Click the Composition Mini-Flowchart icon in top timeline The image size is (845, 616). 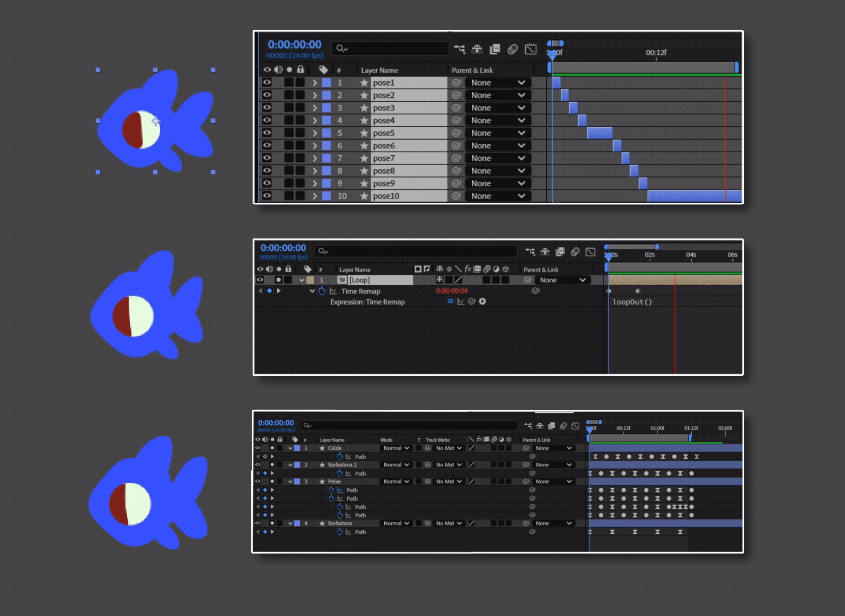[x=459, y=49]
